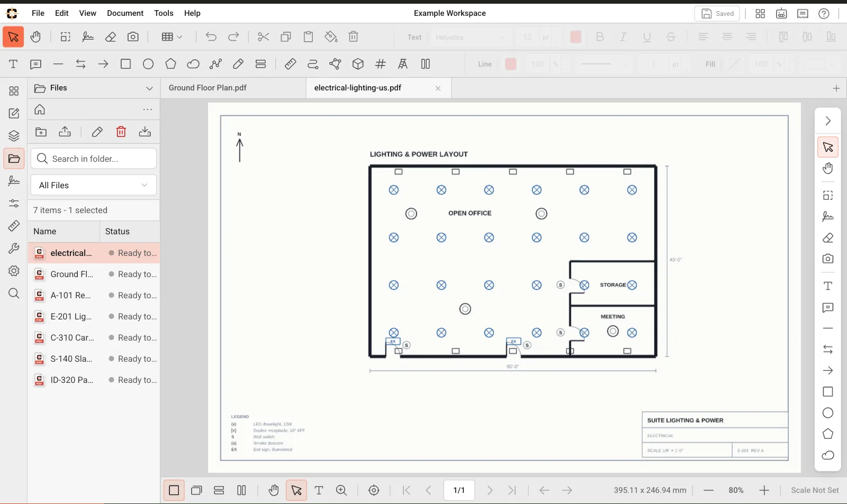This screenshot has height=504, width=847.
Task: Click the Count hash tool
Action: [380, 64]
